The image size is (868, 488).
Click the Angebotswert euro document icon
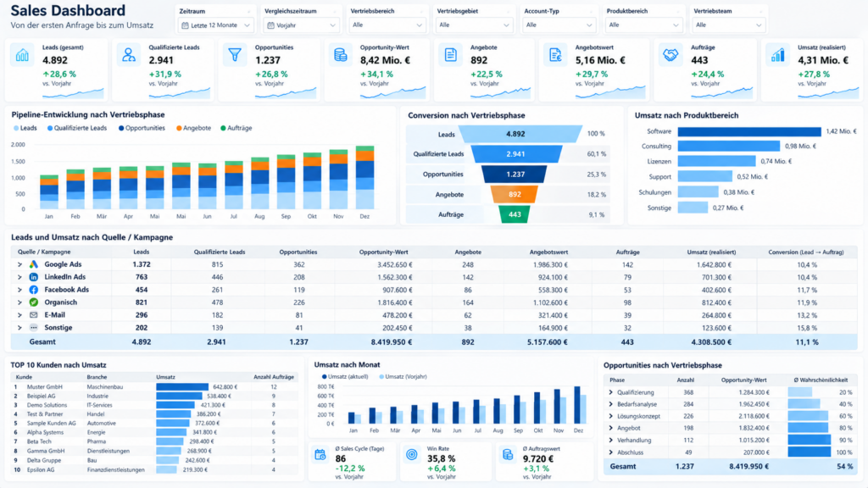[x=555, y=55]
